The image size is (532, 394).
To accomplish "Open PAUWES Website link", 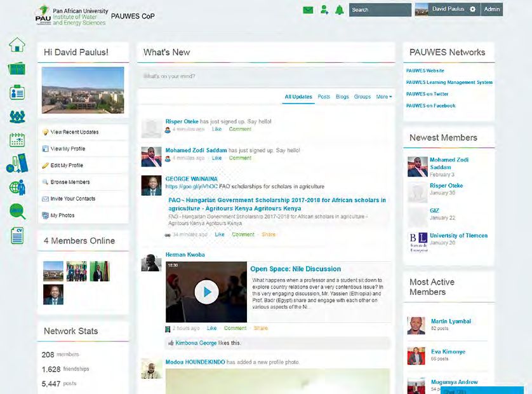I will point(425,71).
